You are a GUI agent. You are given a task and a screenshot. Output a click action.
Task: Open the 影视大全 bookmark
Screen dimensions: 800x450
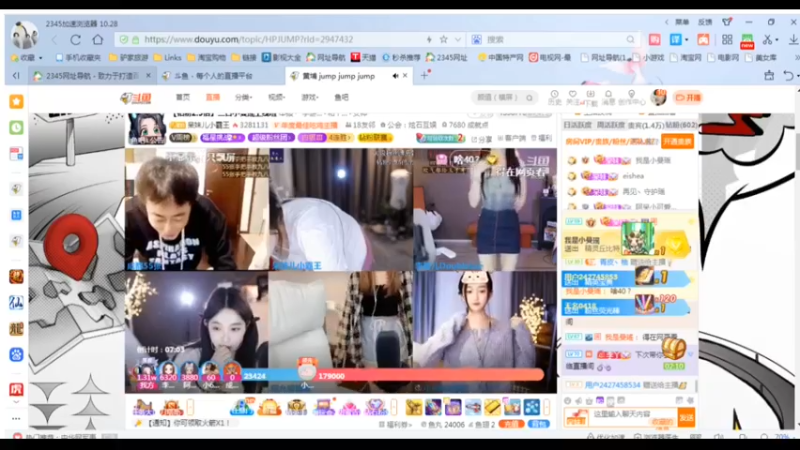click(282, 58)
